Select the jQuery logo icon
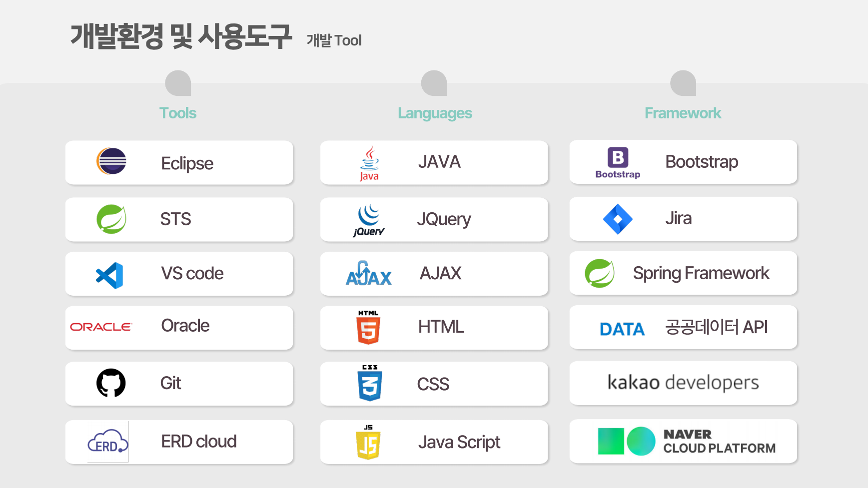Viewport: 868px width, 488px height. [368, 219]
